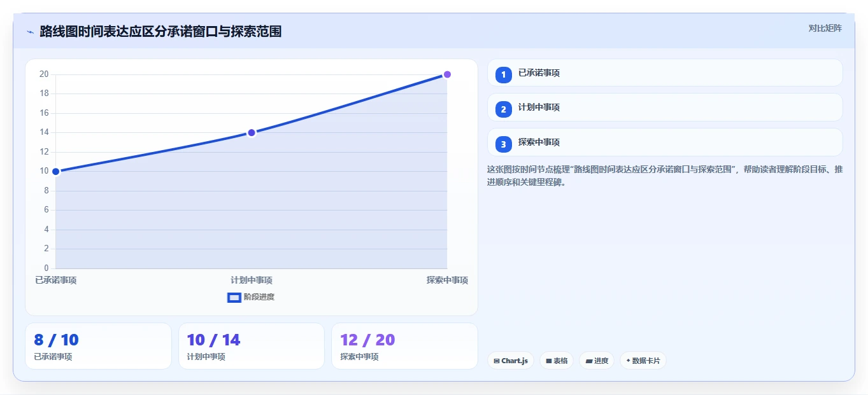This screenshot has width=868, height=395.
Task: Click the chart data point at value 10
Action: [x=55, y=171]
